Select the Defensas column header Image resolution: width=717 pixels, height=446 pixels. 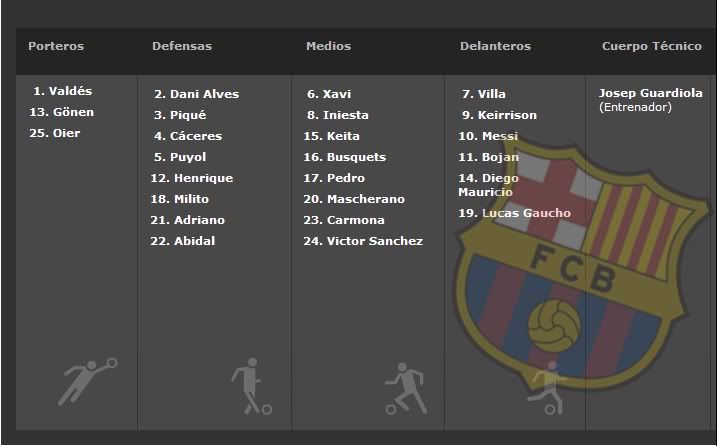coord(182,46)
